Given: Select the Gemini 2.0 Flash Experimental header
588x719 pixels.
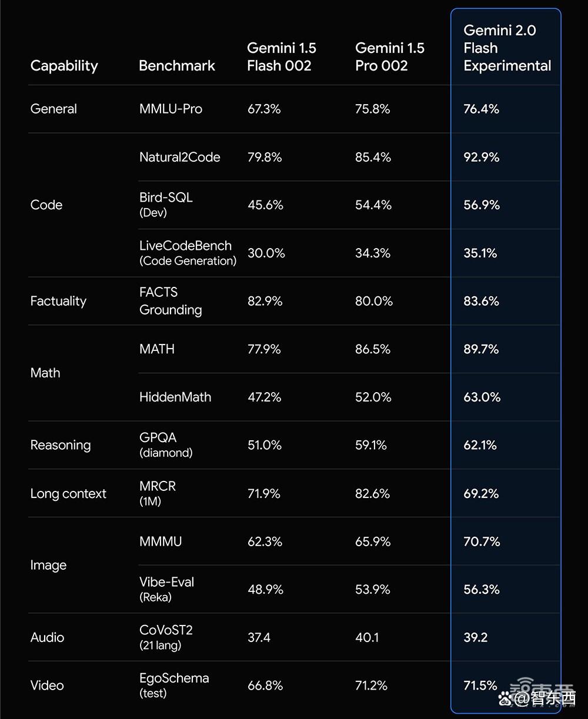Looking at the screenshot, I should click(507, 48).
